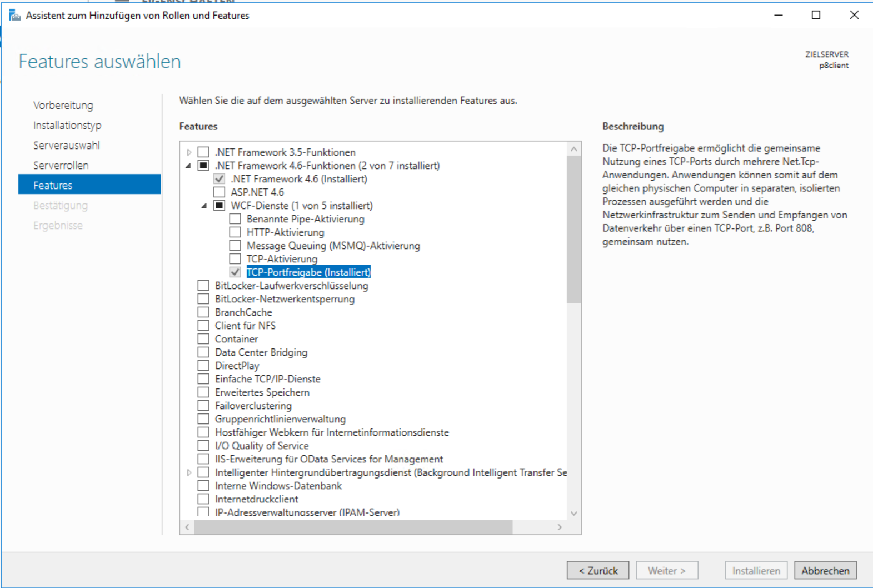Go to the Serverrollen step
This screenshot has width=873, height=588.
tap(61, 165)
